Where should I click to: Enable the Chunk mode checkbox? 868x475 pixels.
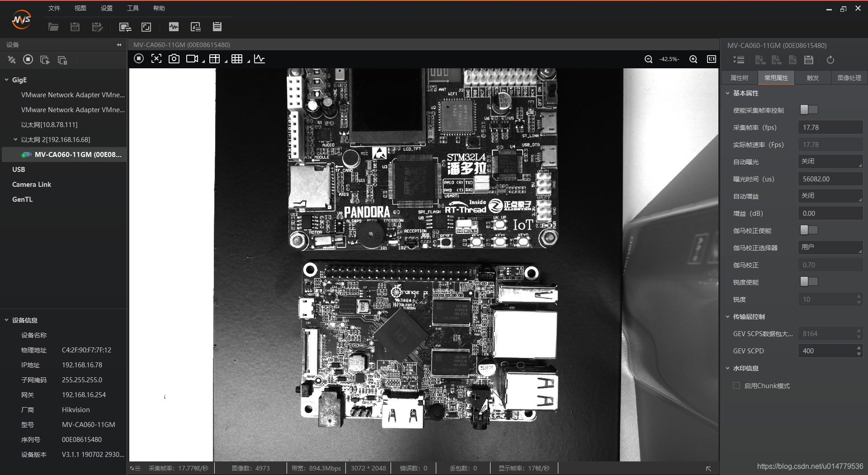(736, 386)
